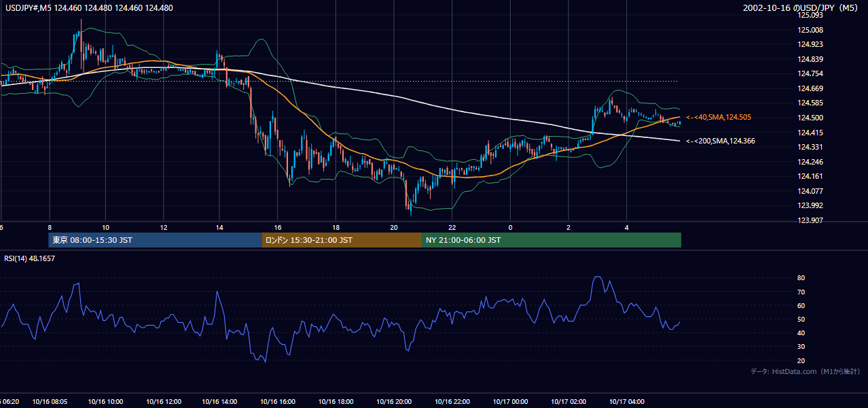Click hour marker 18 under price chart

click(x=336, y=227)
